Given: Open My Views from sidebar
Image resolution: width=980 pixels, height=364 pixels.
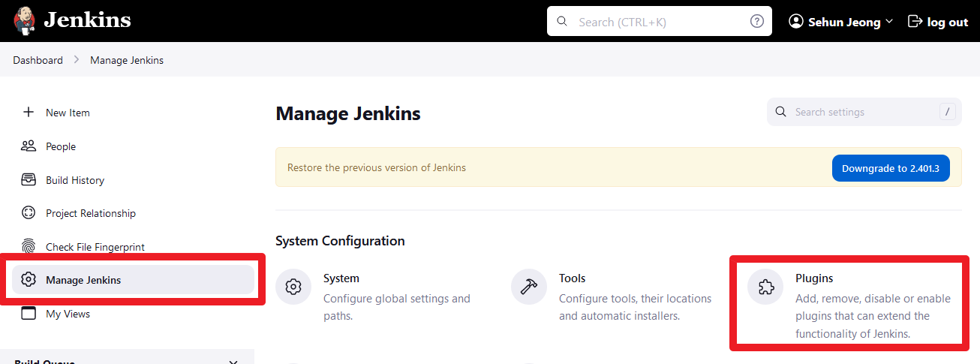Looking at the screenshot, I should 68,314.
